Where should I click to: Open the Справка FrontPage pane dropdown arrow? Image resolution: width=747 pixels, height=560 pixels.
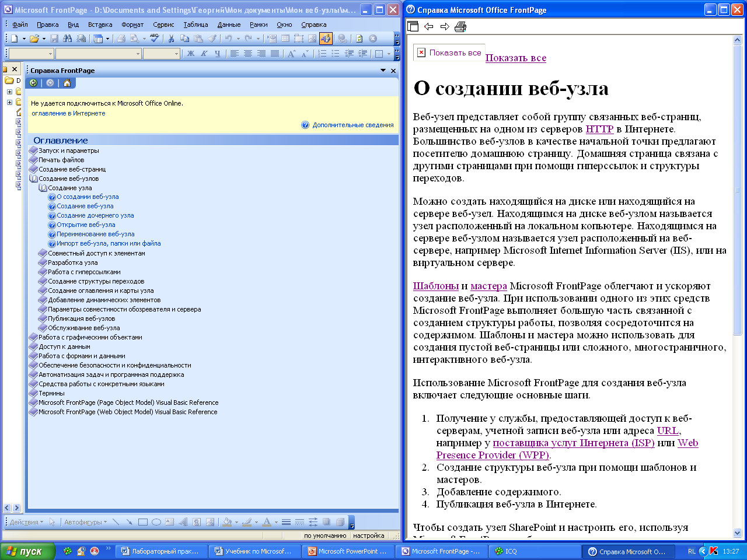tap(383, 71)
